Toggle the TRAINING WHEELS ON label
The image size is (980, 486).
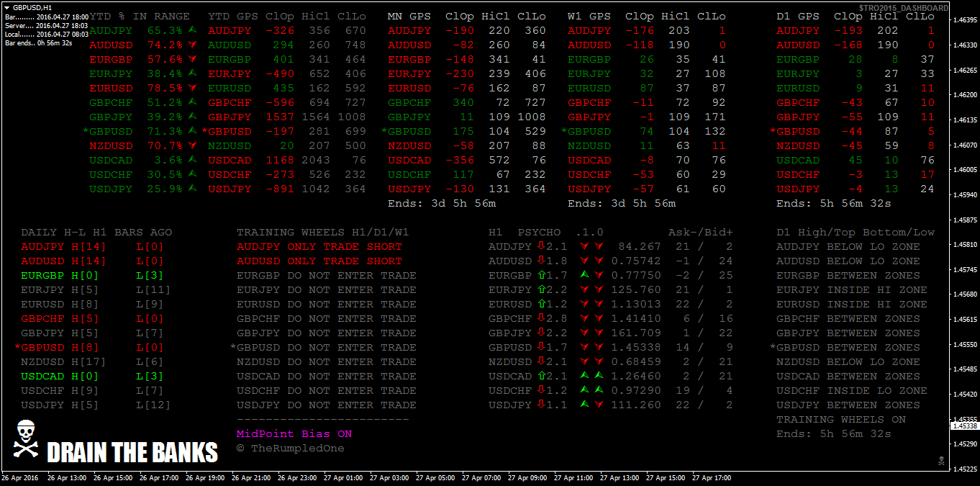(x=840, y=419)
